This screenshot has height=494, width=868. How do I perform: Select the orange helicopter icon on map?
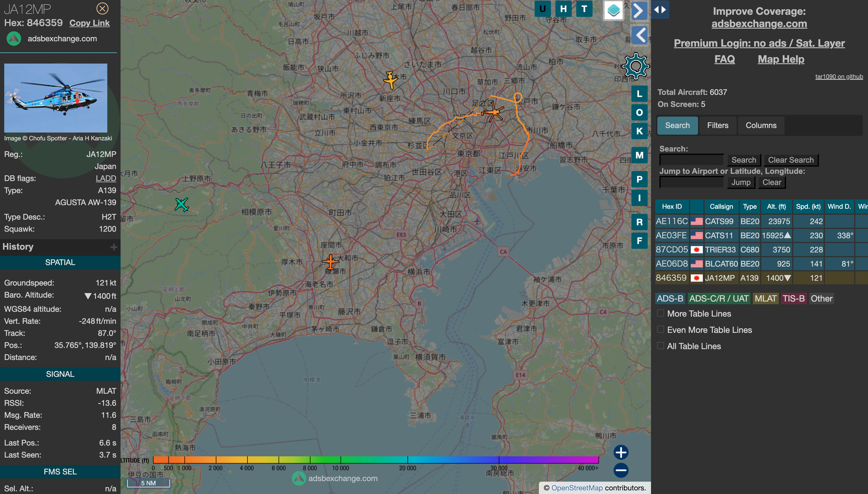pos(494,112)
